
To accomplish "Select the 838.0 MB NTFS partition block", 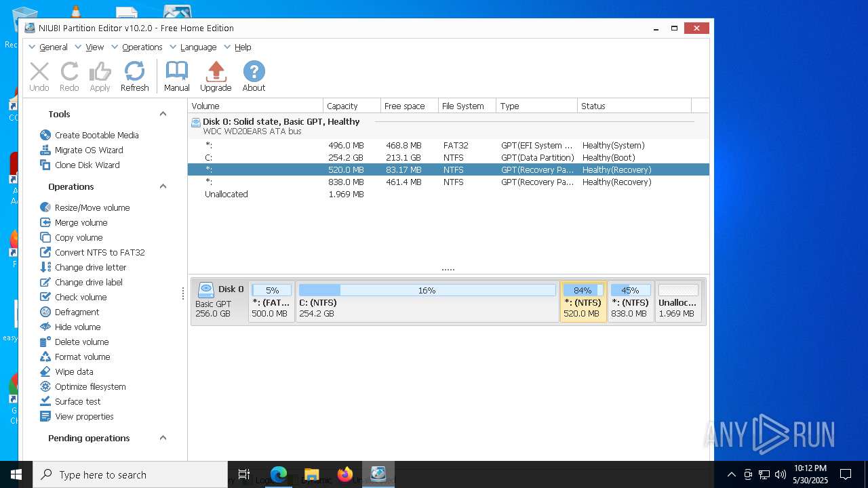I will 631,302.
